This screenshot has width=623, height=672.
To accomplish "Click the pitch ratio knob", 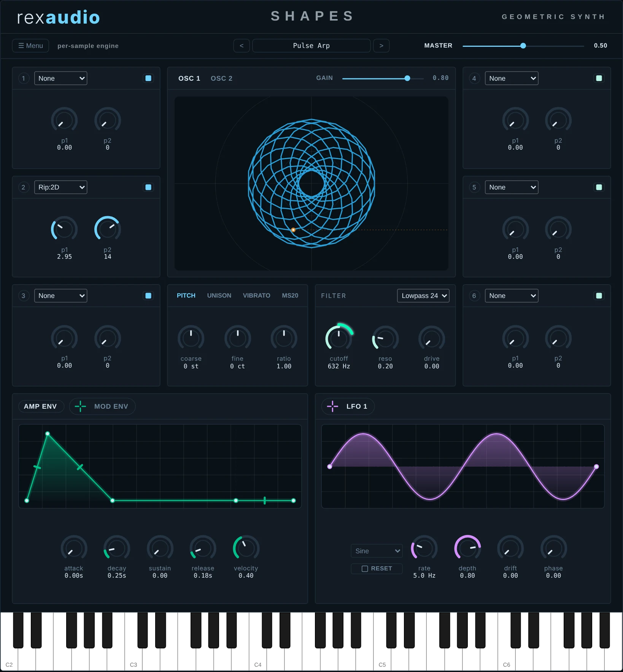I will coord(284,338).
